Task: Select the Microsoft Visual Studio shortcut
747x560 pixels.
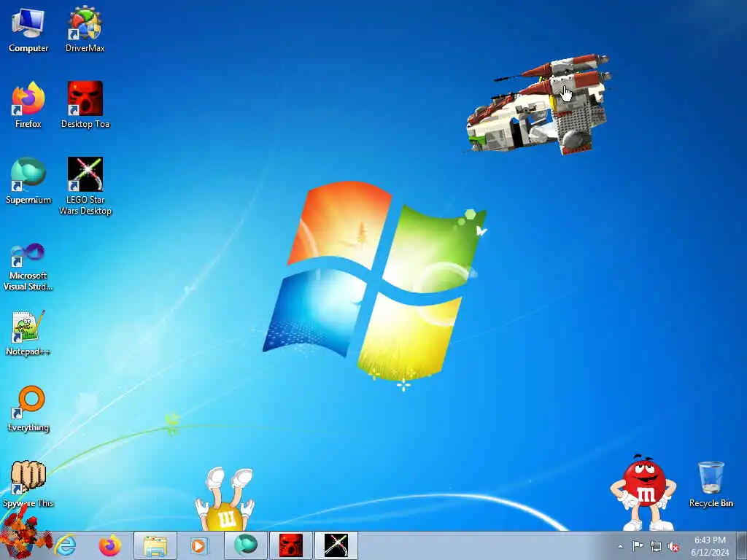Action: (28, 267)
